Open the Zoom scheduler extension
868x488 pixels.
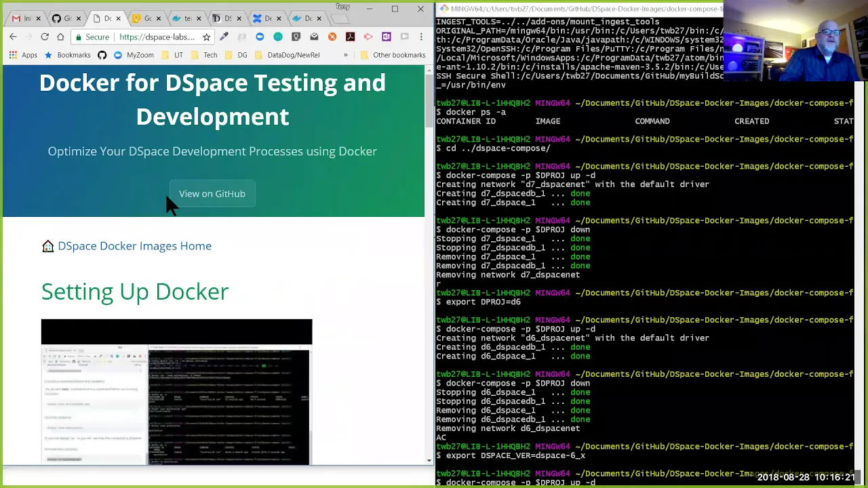tap(260, 37)
